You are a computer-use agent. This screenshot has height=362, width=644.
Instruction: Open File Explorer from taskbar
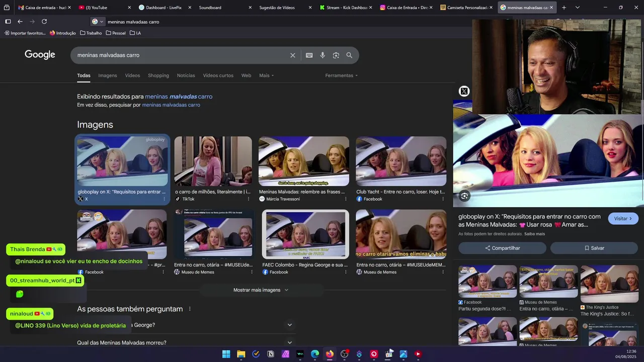241,354
